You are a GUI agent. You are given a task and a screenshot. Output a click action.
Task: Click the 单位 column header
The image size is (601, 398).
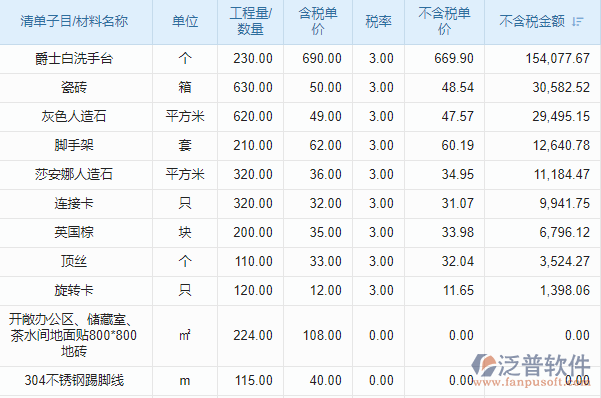[185, 21]
